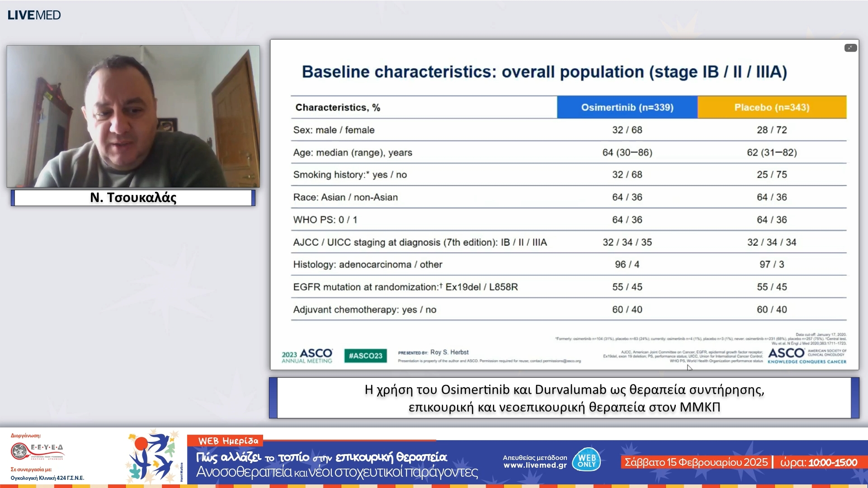Click the time ώρα: 10:00-15:00
Viewport: 868px width, 488px height.
818,462
